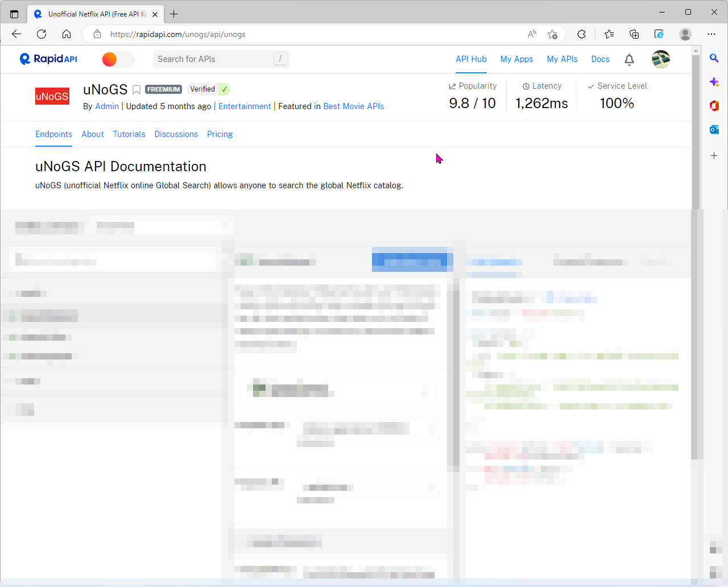Open the Favorites list icon
Screen dimensions: 728x587
(609, 34)
